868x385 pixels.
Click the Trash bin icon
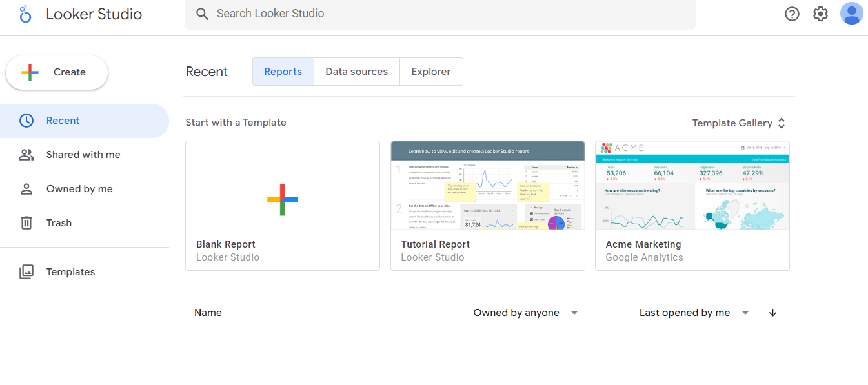pos(26,223)
